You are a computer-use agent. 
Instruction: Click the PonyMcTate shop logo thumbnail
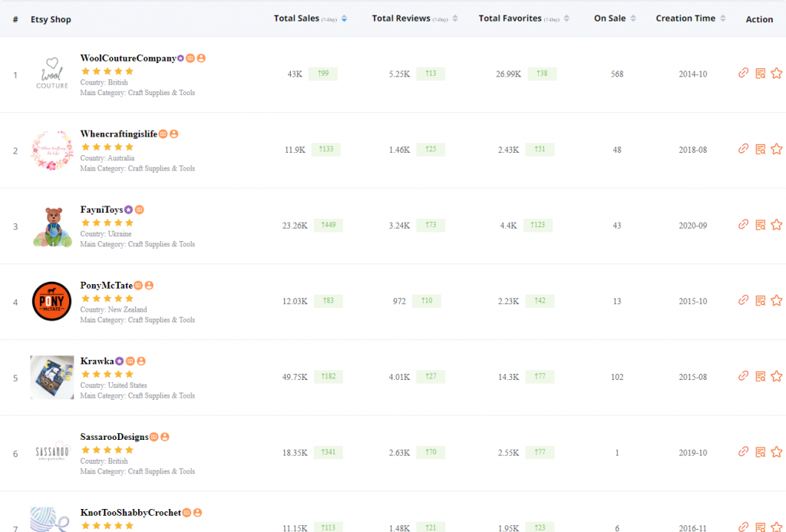point(52,301)
